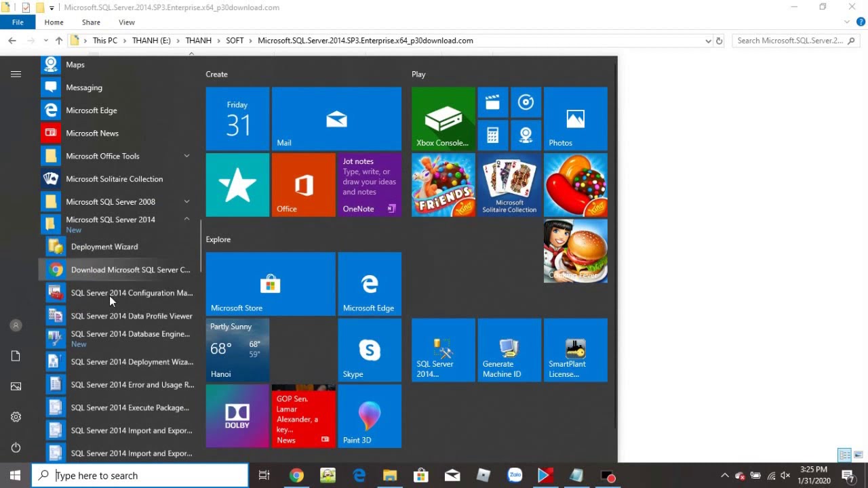Viewport: 868px width, 488px height.
Task: Open Download Microsoft SQL Server link entry
Action: click(116, 270)
